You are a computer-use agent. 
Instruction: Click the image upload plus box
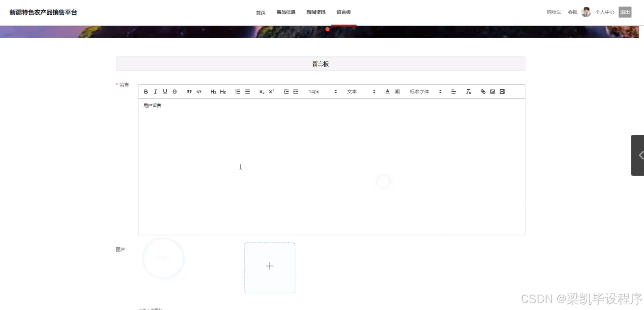[270, 268]
